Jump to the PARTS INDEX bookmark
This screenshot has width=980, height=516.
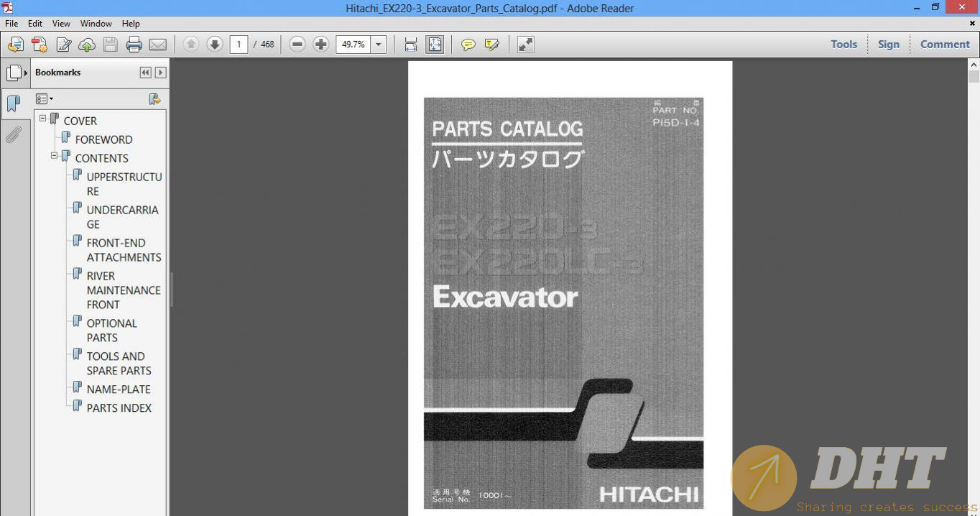point(119,408)
